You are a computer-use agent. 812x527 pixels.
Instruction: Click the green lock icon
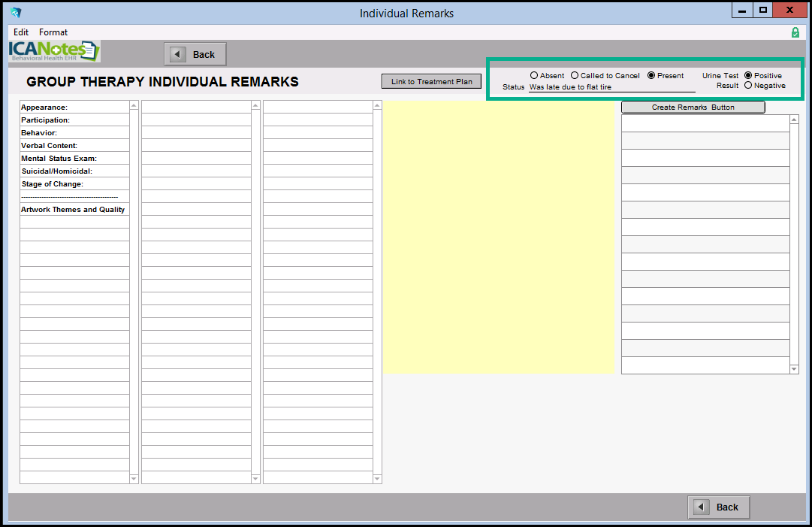tap(795, 32)
